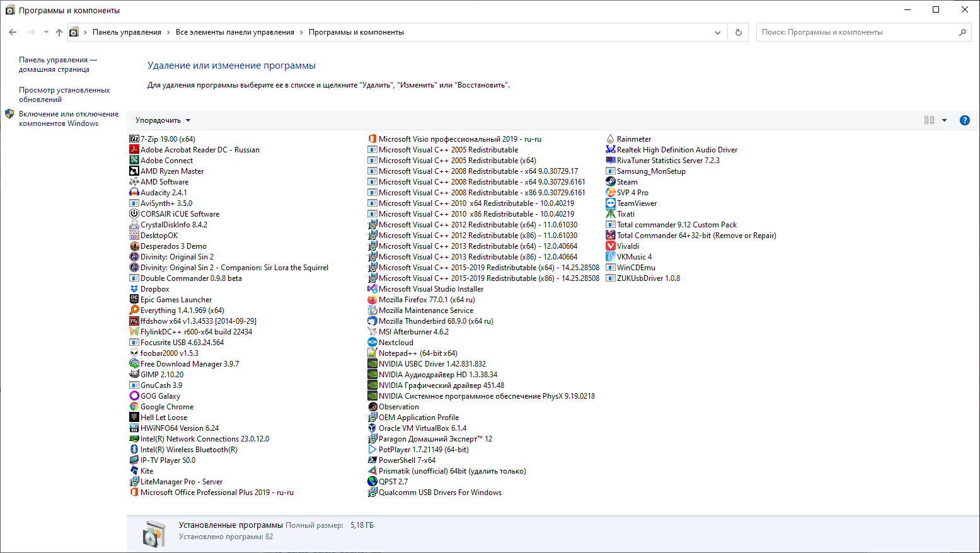Click the Nextcloud icon
The width and height of the screenshot is (980, 553).
click(372, 343)
